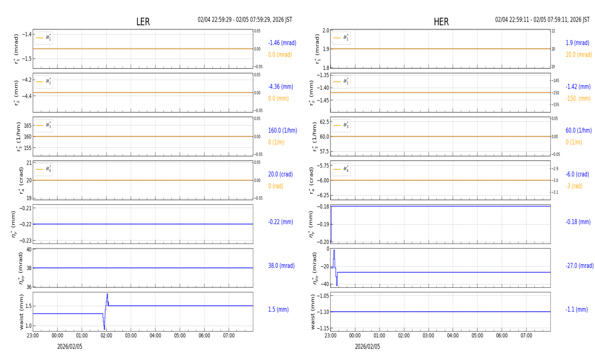595x364 pixels.
Task: Click the LER r2* (mm) axis label
Action: point(16,93)
